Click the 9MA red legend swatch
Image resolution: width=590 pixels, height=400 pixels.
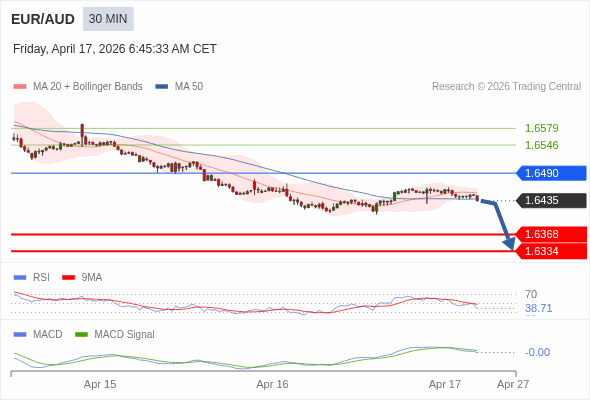[68, 278]
